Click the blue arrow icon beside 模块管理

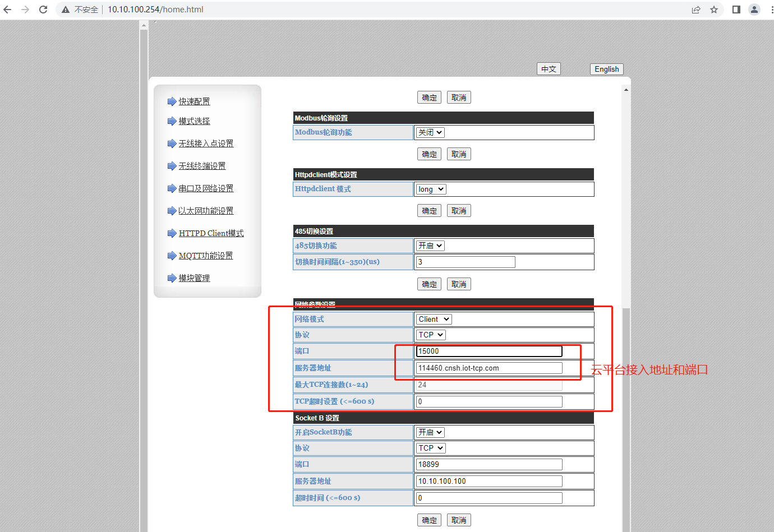click(172, 278)
